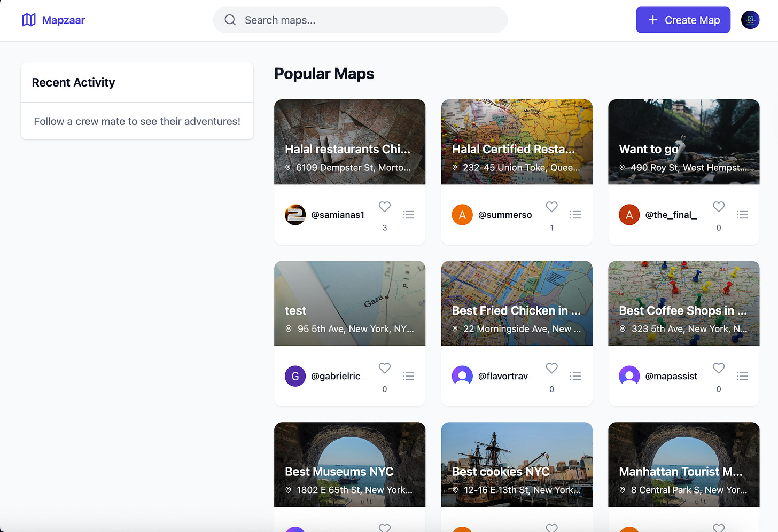Click the Create Map button

683,20
